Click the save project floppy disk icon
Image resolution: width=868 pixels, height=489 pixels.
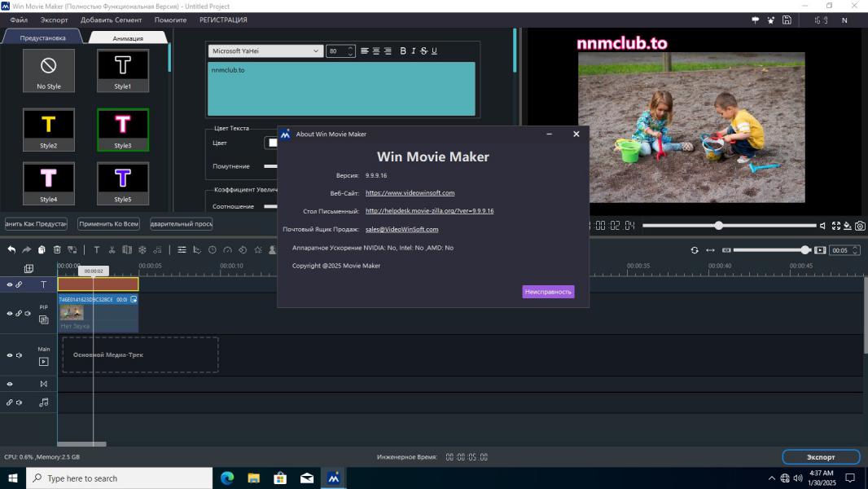(787, 20)
